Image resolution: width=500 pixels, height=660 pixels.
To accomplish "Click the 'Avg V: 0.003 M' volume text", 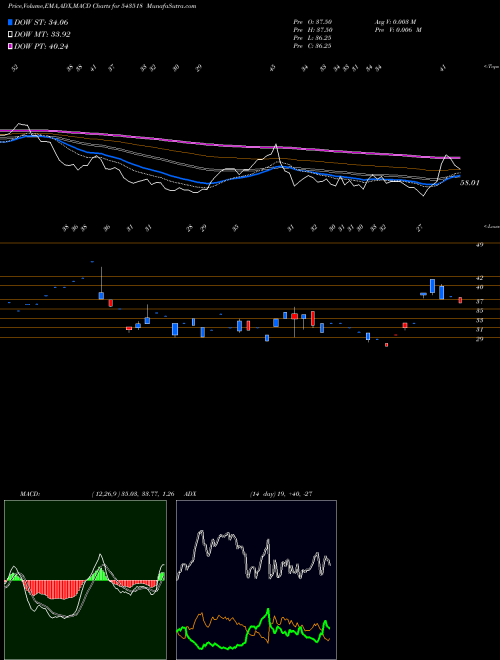I will point(396,22).
